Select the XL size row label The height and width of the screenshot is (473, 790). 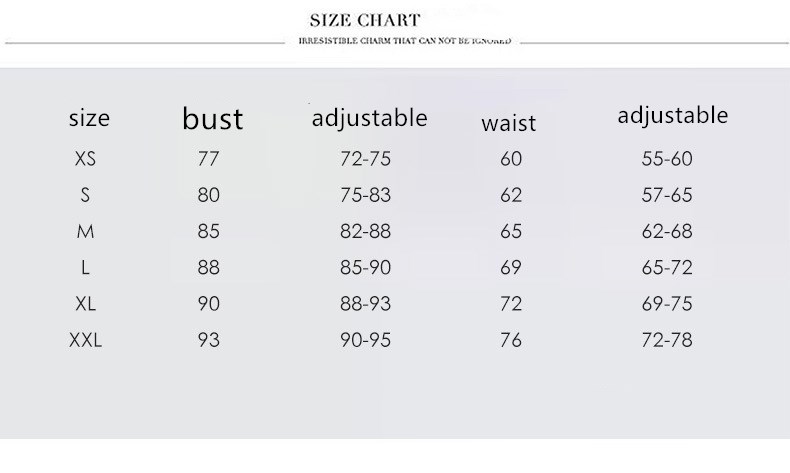point(85,303)
